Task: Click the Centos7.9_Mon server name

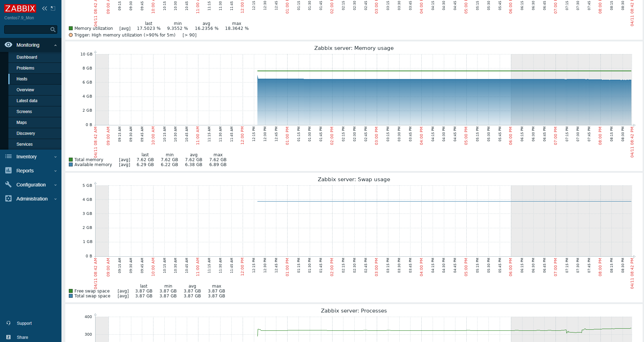Action: (19, 18)
